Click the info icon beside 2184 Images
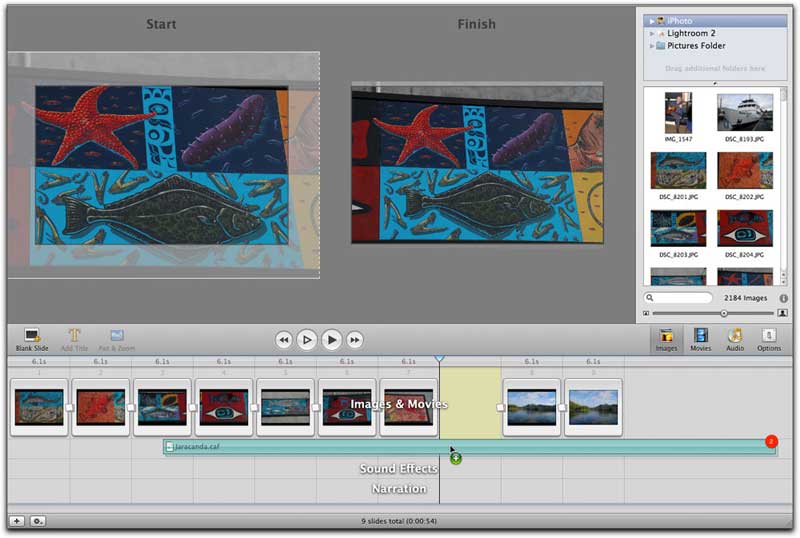This screenshot has height=538, width=800. (783, 298)
